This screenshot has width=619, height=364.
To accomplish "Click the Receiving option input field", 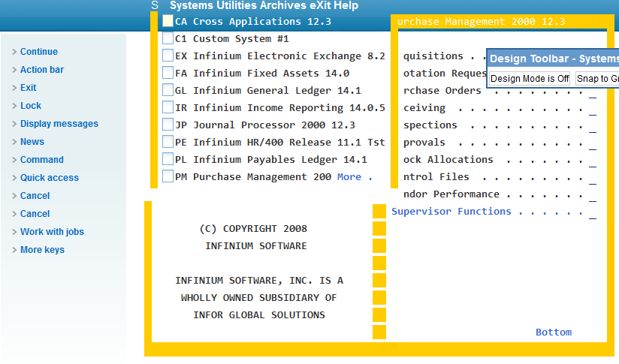I will point(593,110).
